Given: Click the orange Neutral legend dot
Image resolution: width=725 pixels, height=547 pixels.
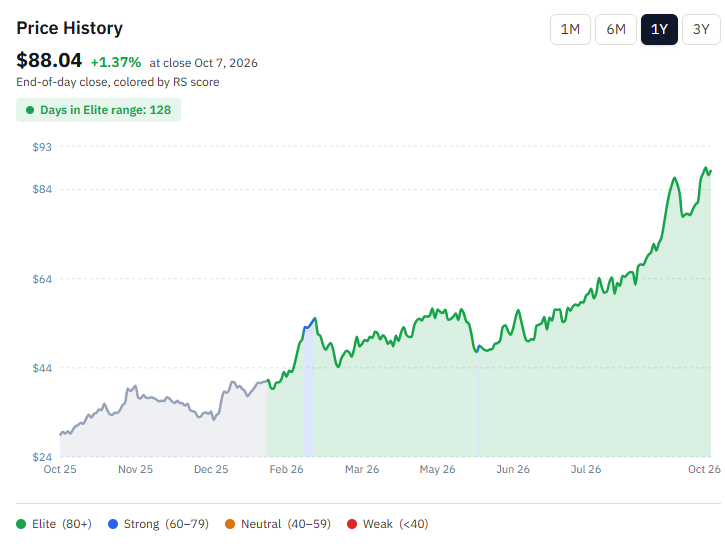Looking at the screenshot, I should [230, 524].
